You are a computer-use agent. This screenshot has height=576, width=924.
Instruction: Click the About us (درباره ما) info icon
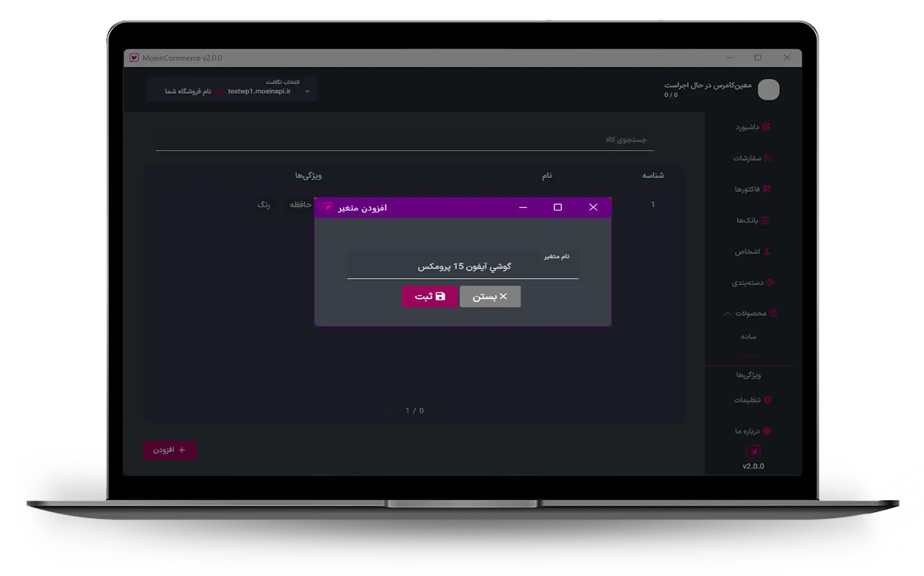point(767,431)
